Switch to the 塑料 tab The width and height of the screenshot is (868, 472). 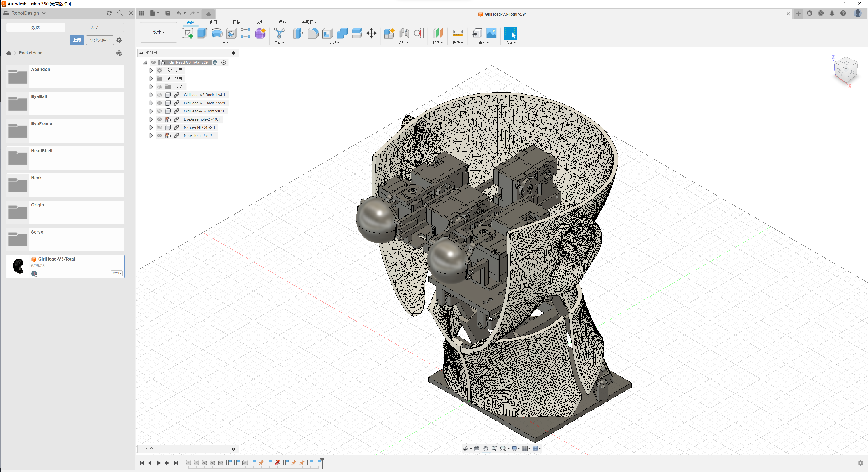pos(282,22)
